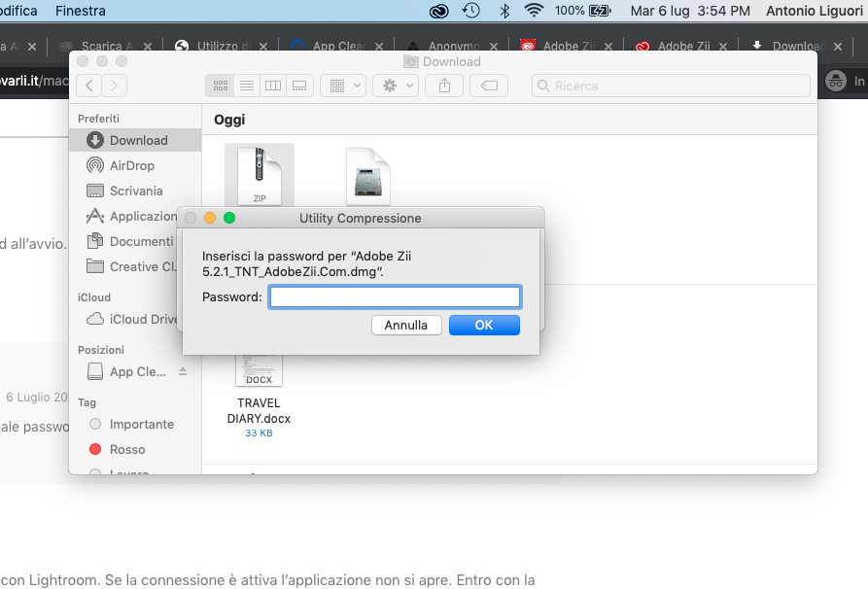Open iCloud Drive from the sidebar
Image resolution: width=868 pixels, height=589 pixels.
(x=132, y=320)
